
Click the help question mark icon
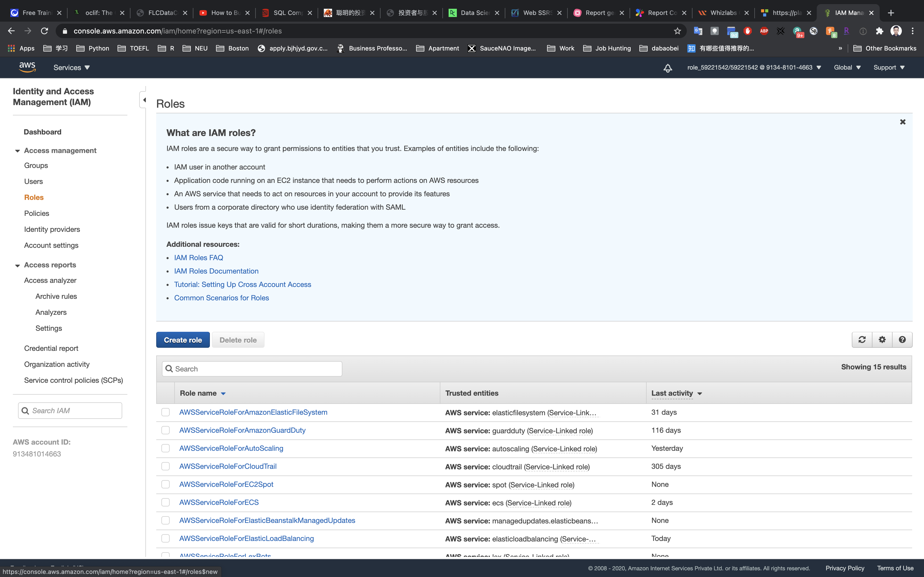(x=902, y=340)
